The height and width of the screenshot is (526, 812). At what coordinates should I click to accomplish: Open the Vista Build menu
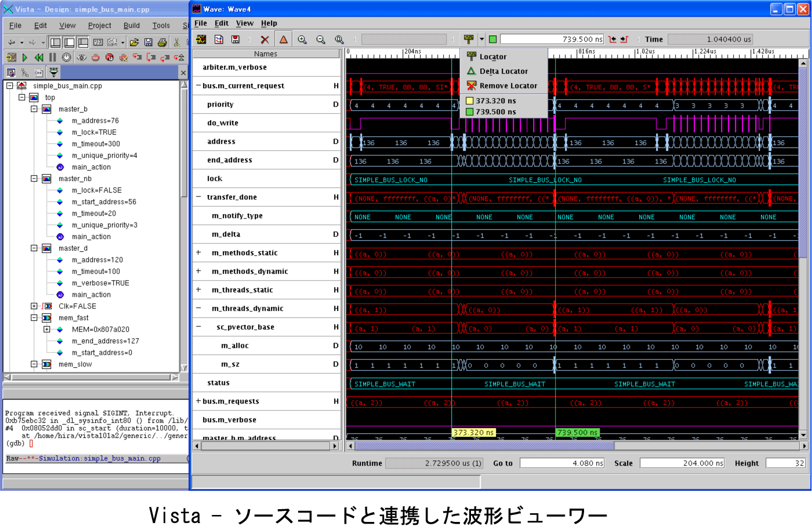click(132, 26)
